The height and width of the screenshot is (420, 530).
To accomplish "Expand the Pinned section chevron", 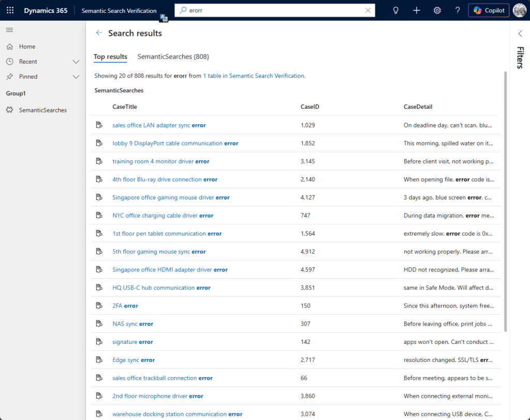I will (x=76, y=77).
